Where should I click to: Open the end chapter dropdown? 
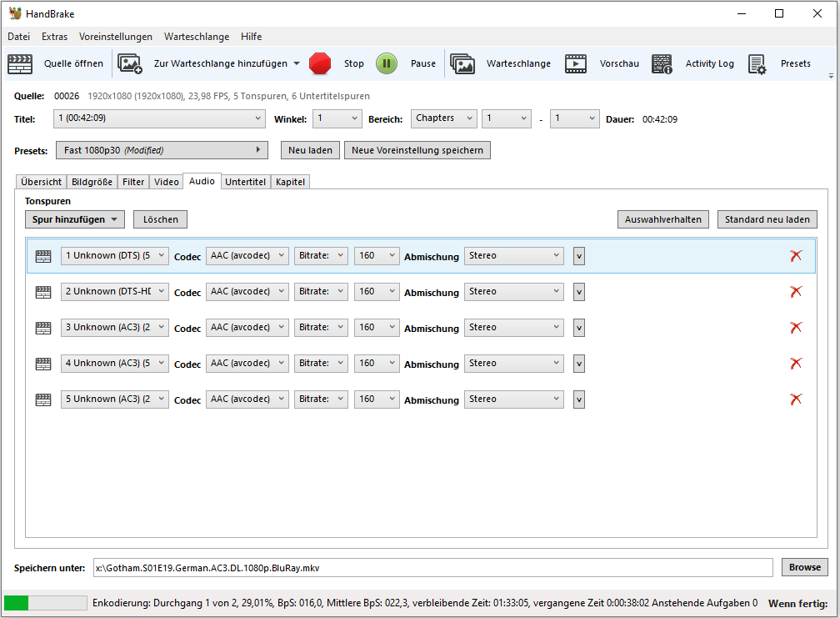pos(574,118)
